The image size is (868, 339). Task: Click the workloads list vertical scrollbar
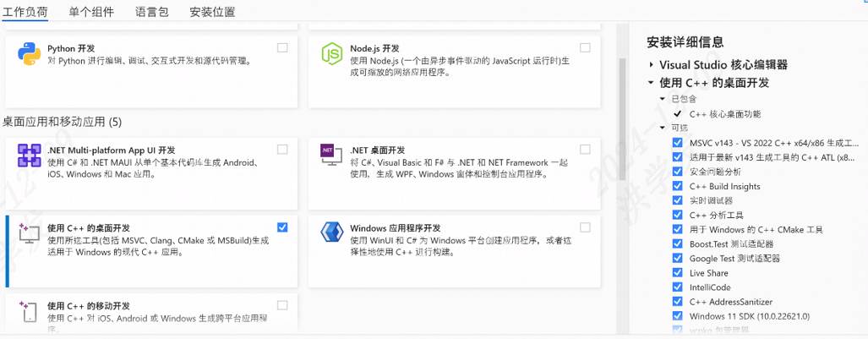pos(622,119)
